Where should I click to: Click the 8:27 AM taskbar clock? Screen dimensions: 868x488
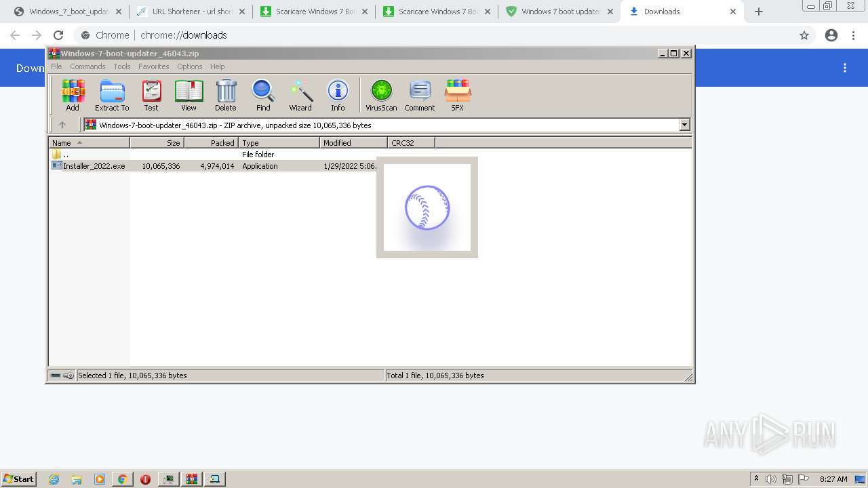click(833, 479)
